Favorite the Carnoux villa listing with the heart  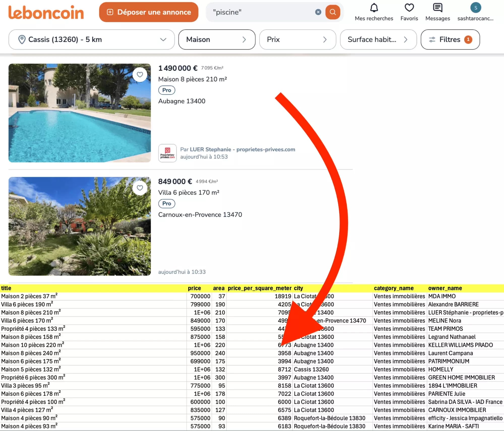140,188
